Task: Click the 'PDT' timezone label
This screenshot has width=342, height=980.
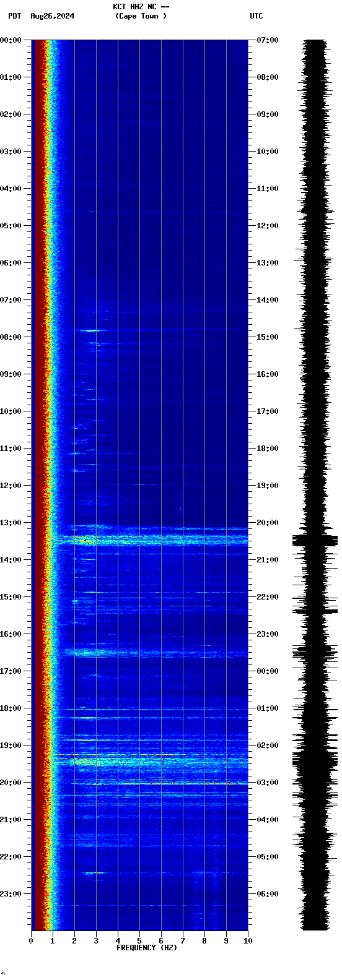Action: (14, 16)
